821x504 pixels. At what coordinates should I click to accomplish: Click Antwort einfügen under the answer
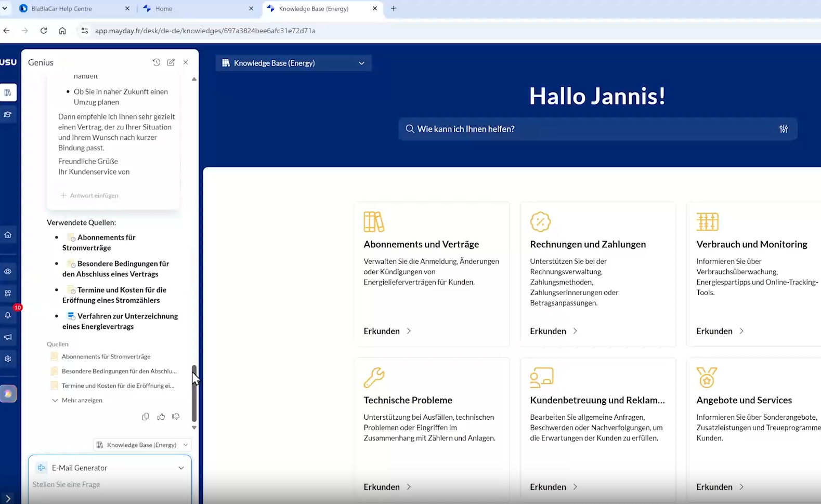tap(89, 195)
